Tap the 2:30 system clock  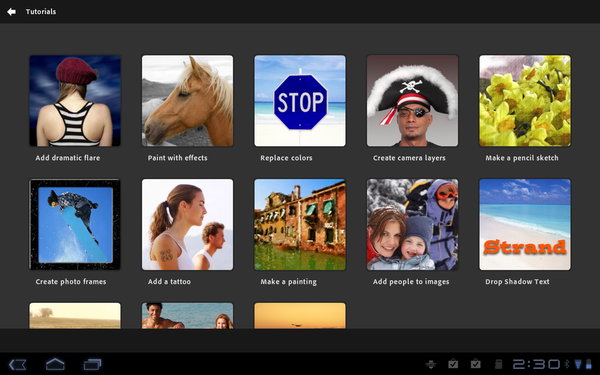point(536,364)
